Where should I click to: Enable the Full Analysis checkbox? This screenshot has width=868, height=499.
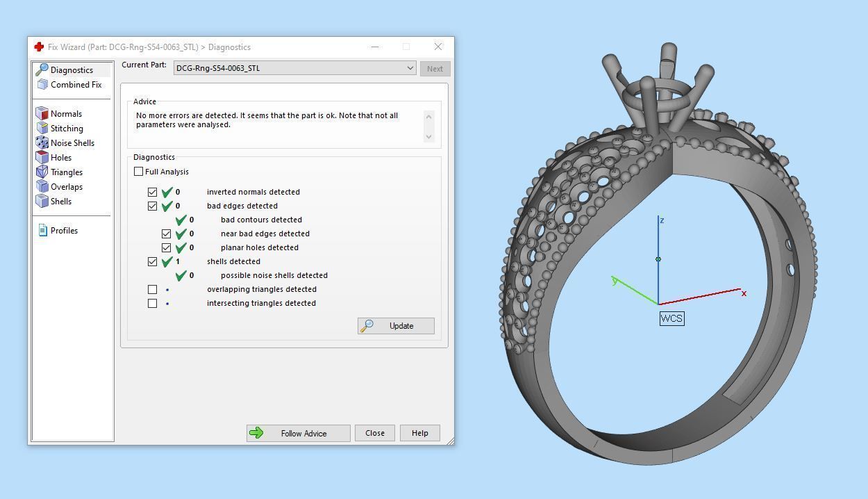[x=138, y=171]
